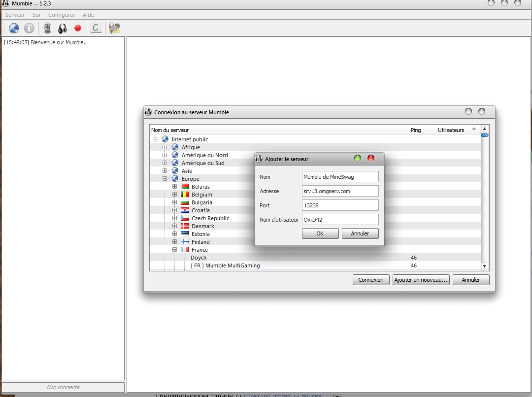Click the green button in Ajouter le serveur title
Image resolution: width=532 pixels, height=397 pixels.
[x=358, y=158]
